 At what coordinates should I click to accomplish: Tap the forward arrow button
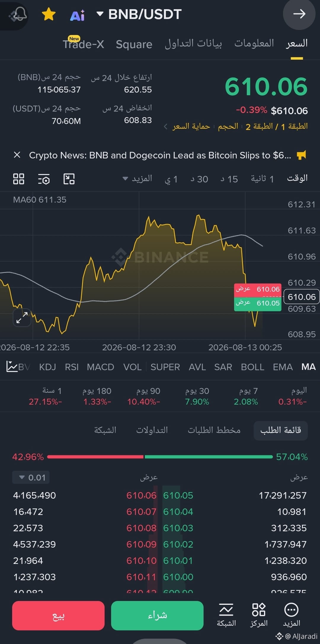pos(299,14)
